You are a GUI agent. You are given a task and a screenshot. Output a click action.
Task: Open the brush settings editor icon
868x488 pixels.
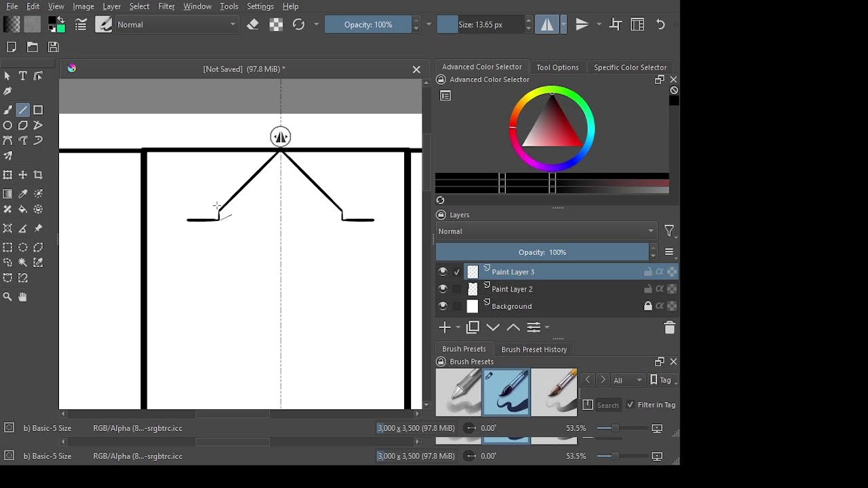coord(81,25)
